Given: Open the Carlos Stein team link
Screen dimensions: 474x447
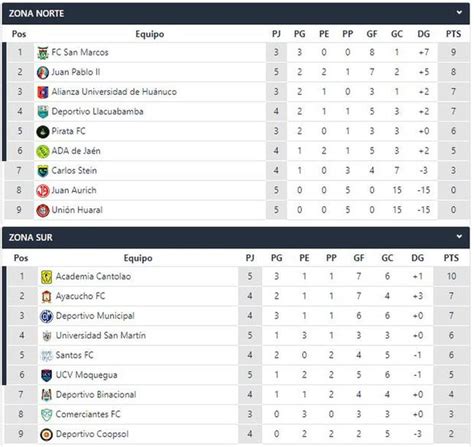Looking at the screenshot, I should point(74,171).
